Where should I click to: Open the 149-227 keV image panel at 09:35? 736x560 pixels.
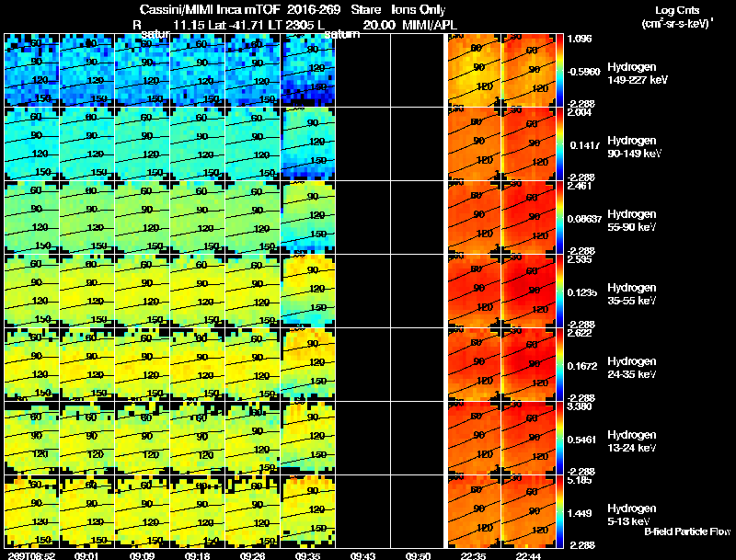pyautogui.click(x=307, y=71)
